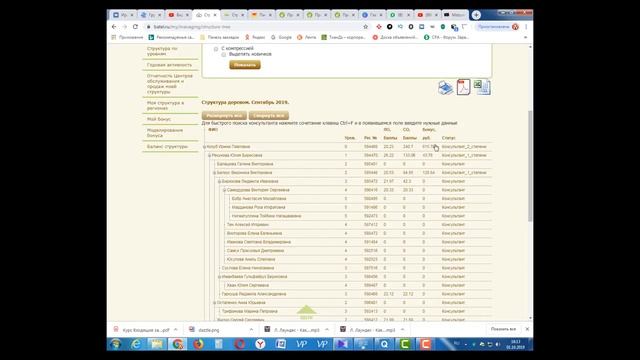Tick the 'Выделять новичков' checkbox

pos(224,54)
